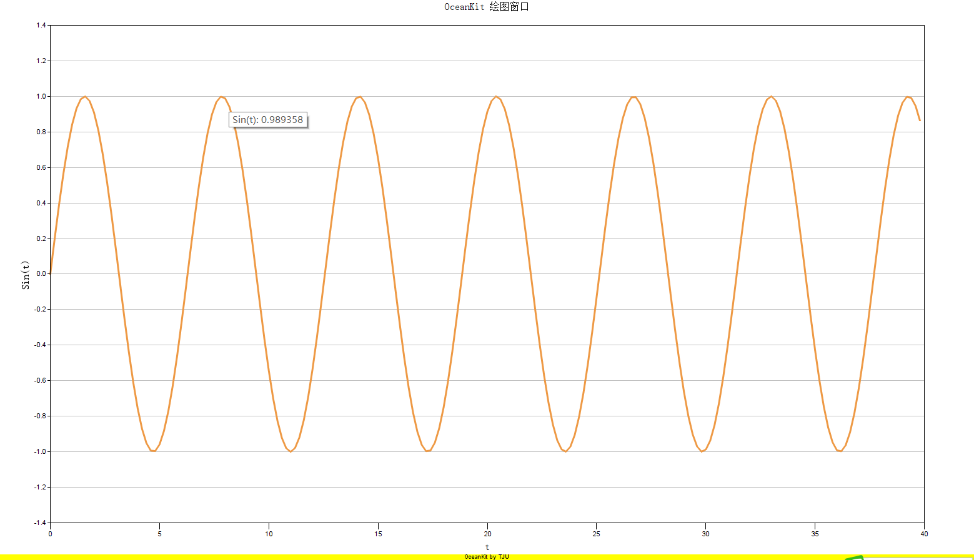Click the y-axis tick label "0.0"
Viewport: 974px width, 560px height.
pos(41,274)
